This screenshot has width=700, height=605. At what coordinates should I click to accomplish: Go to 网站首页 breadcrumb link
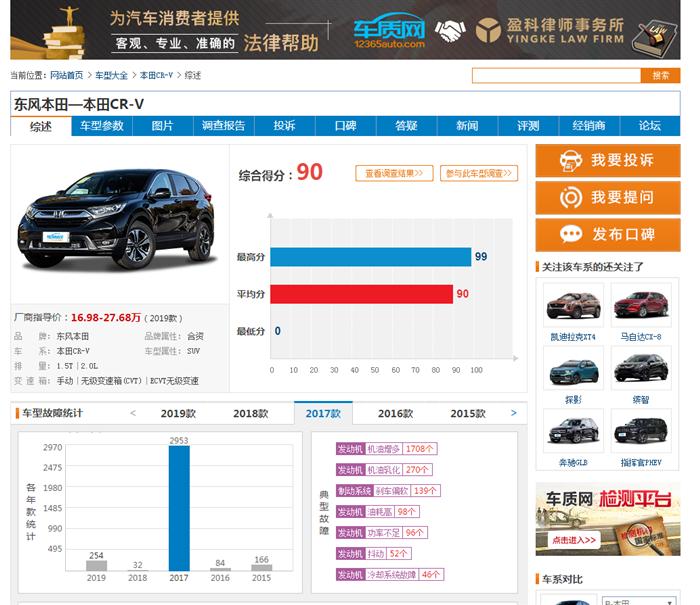67,75
